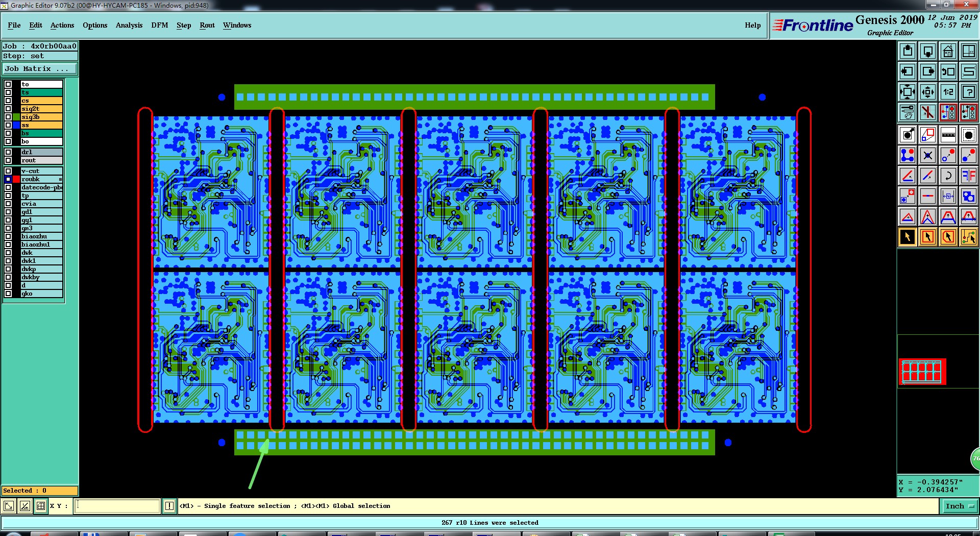Click the dimension width tool icon
Screen dimensions: 980x536
[x=948, y=196]
